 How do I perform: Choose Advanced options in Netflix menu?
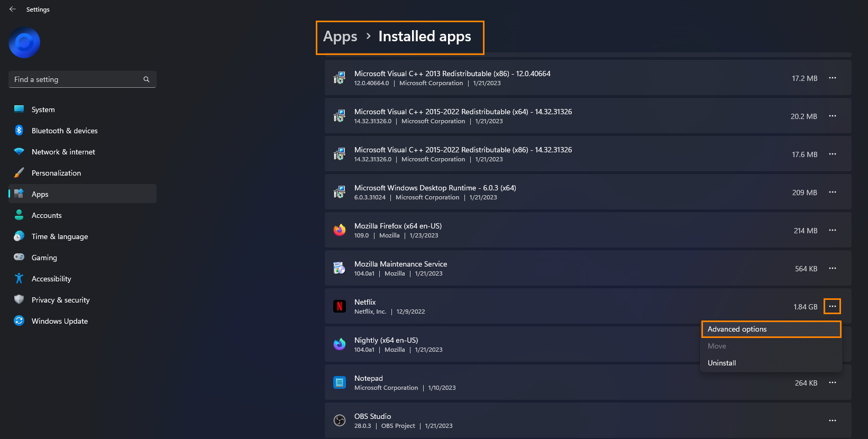click(771, 329)
